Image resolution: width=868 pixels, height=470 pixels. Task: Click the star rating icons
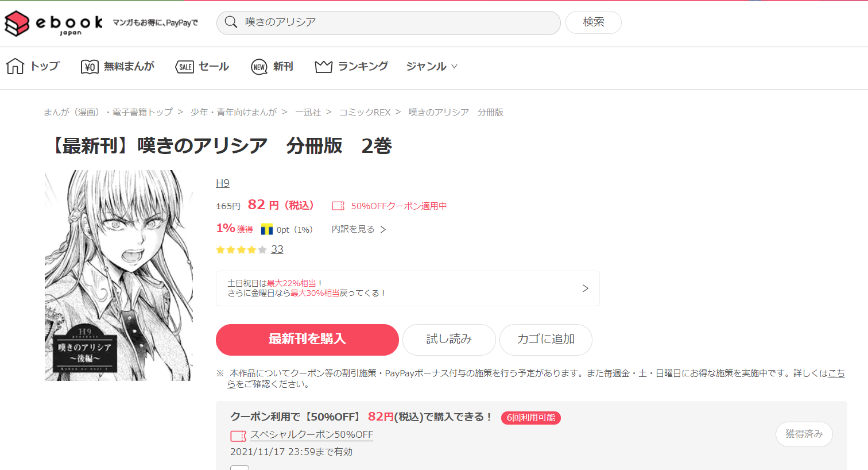click(241, 249)
